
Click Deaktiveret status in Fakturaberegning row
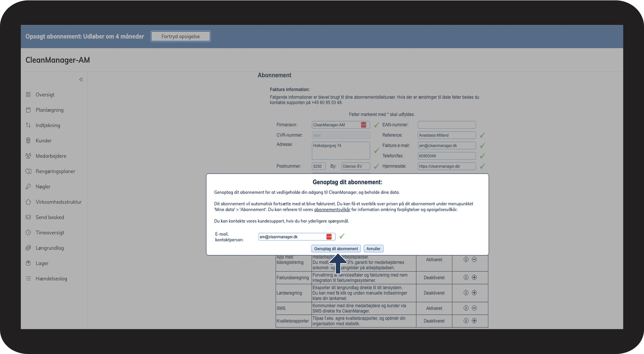tap(434, 278)
